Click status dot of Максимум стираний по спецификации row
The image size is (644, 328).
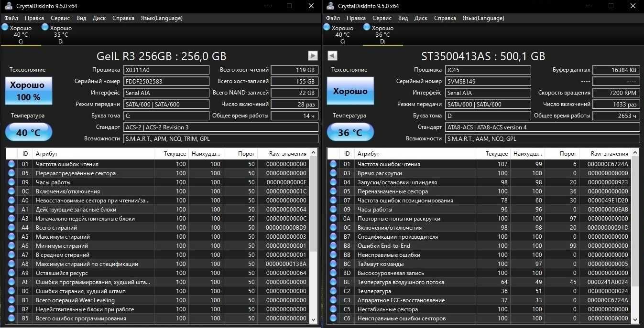11,264
